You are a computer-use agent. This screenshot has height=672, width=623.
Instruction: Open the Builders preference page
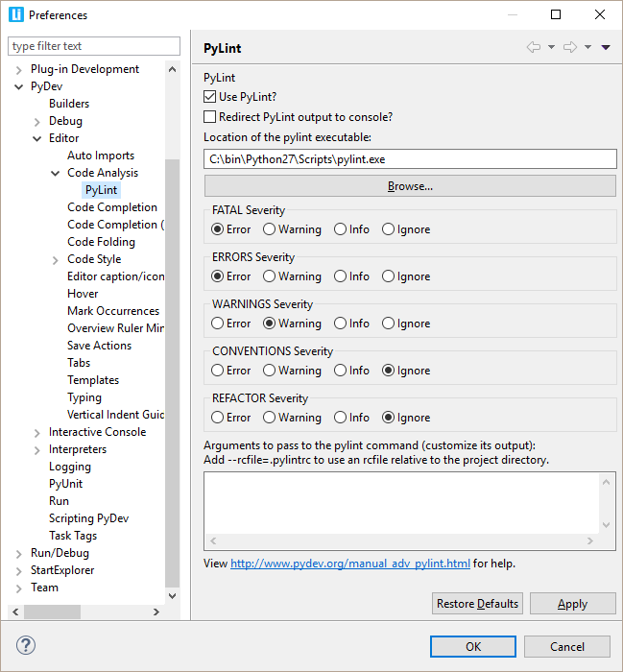[x=69, y=104]
